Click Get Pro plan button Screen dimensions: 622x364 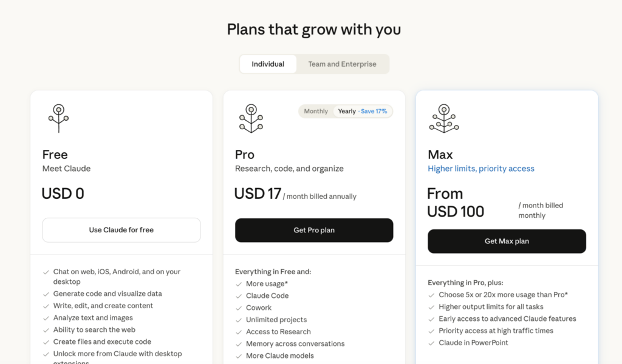(x=314, y=231)
